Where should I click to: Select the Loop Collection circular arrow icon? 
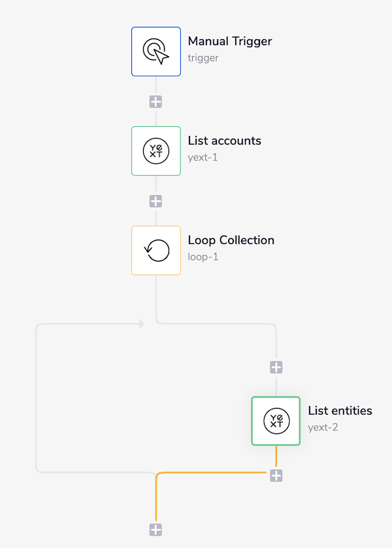(x=156, y=250)
